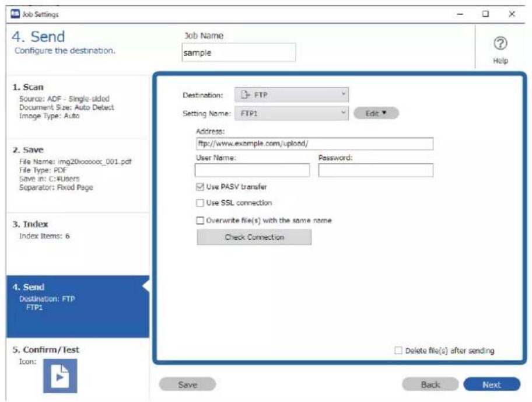Click the FTP destination icon in the Destination box
Image resolution: width=532 pixels, height=402 pixels.
point(246,95)
